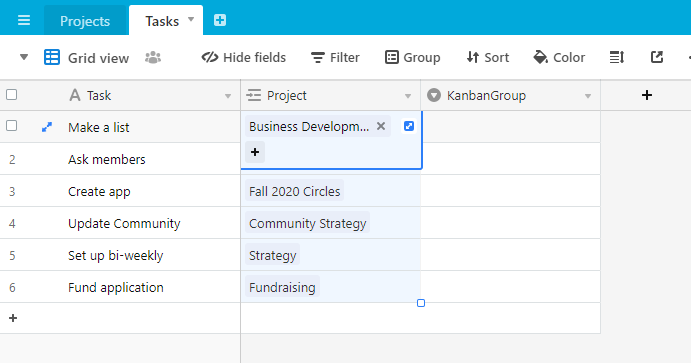Image resolution: width=691 pixels, height=363 pixels.
Task: Open the Tasks tab dropdown
Action: click(191, 19)
